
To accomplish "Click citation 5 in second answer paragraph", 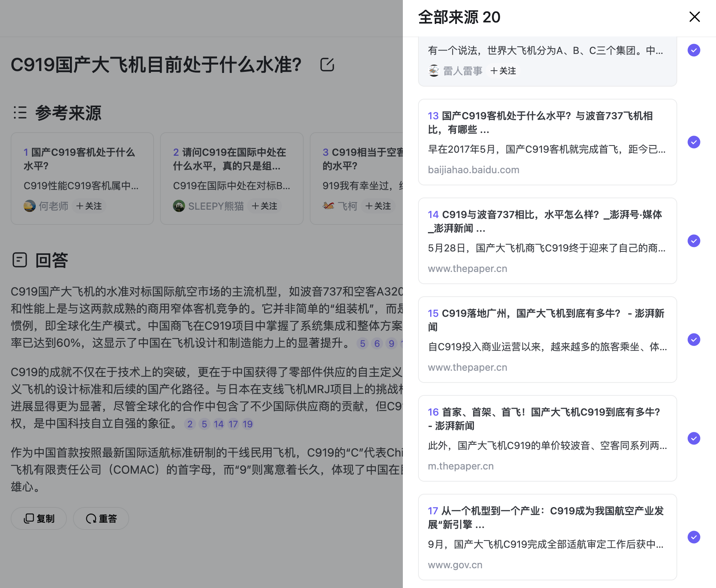I will click(x=204, y=424).
